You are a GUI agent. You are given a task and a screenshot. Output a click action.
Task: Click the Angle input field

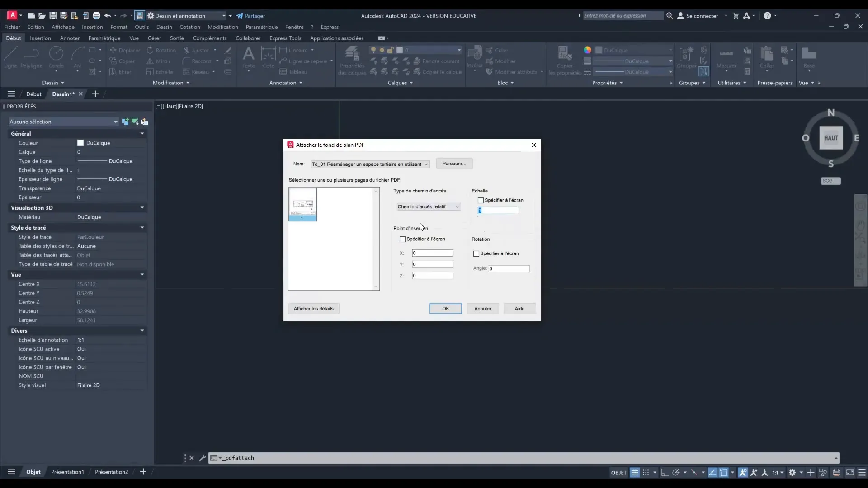point(509,268)
